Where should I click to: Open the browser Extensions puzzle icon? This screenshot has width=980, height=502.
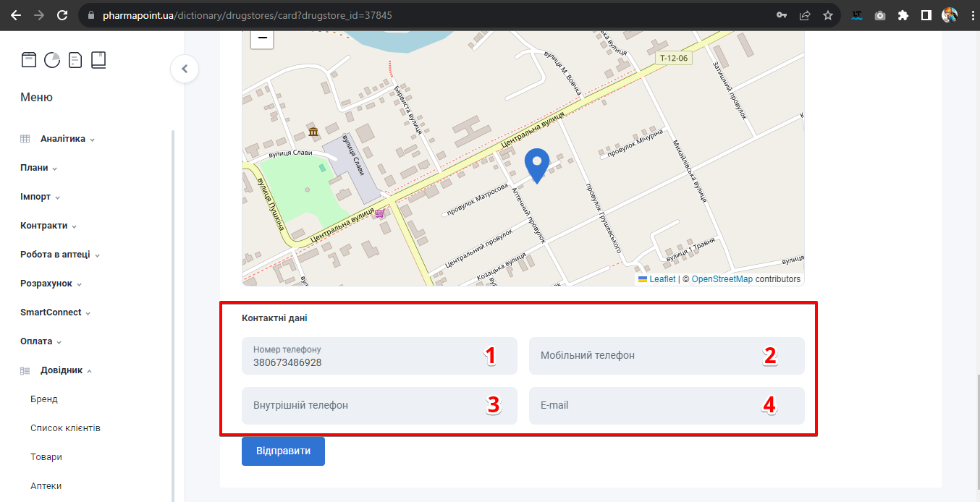pyautogui.click(x=903, y=15)
